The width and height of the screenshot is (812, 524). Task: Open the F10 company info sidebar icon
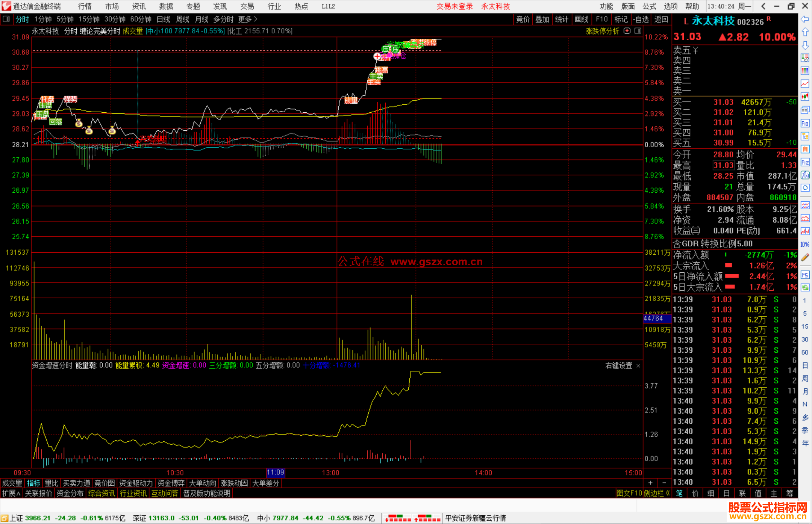pyautogui.click(x=805, y=123)
